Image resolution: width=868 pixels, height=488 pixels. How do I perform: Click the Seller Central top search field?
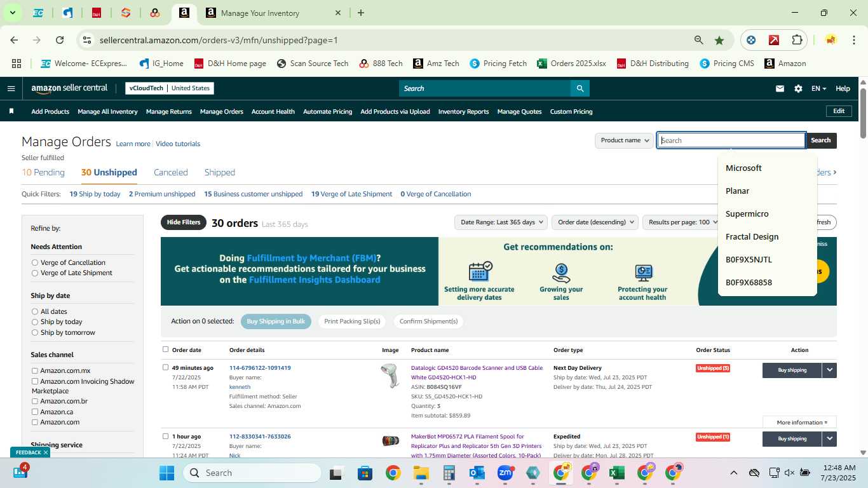pyautogui.click(x=485, y=88)
